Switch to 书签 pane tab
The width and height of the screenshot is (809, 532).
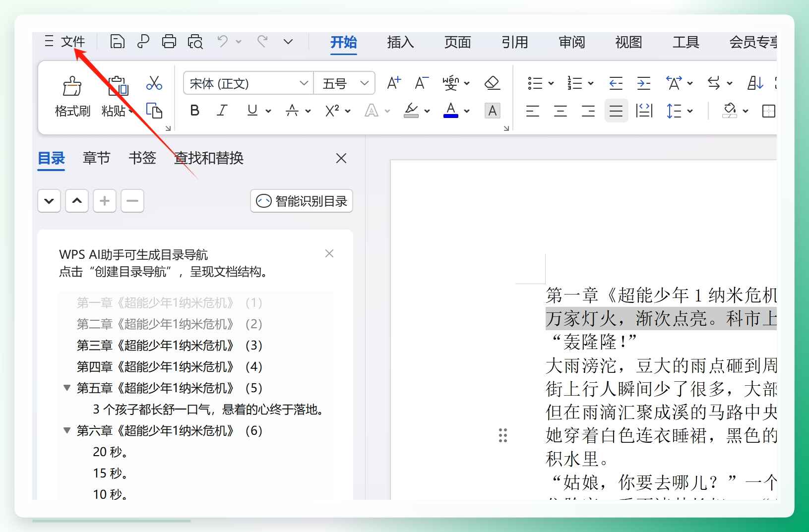tap(142, 158)
